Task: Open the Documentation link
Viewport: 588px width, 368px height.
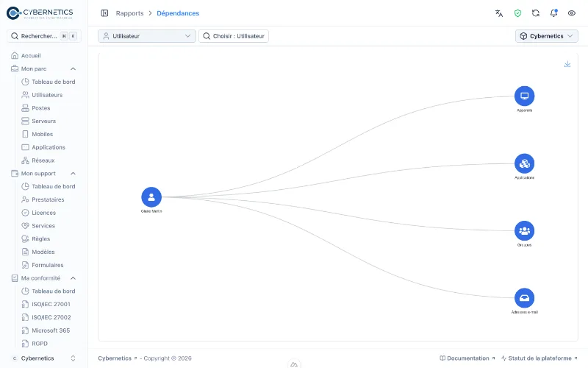Action: coord(467,358)
